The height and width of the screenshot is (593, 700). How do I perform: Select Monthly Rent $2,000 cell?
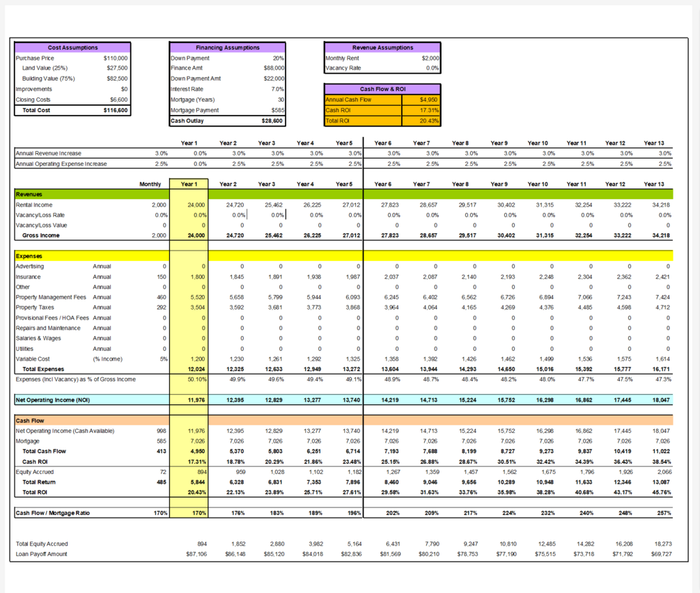click(x=430, y=58)
